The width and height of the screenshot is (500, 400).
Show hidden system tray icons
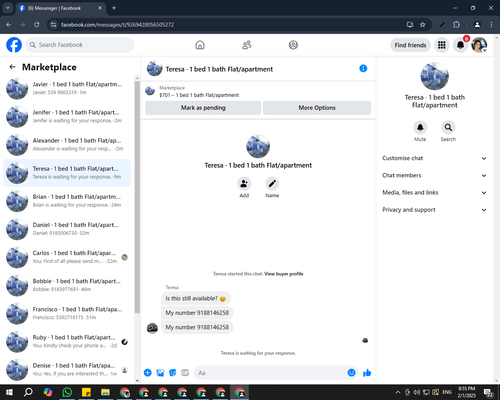pyautogui.click(x=398, y=392)
